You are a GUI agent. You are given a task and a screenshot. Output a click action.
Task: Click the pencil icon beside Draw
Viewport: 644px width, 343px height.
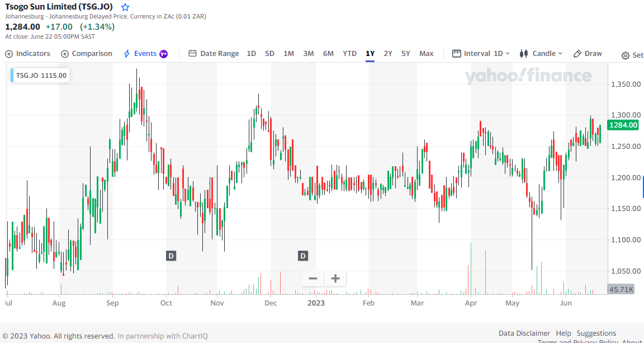[x=577, y=54]
